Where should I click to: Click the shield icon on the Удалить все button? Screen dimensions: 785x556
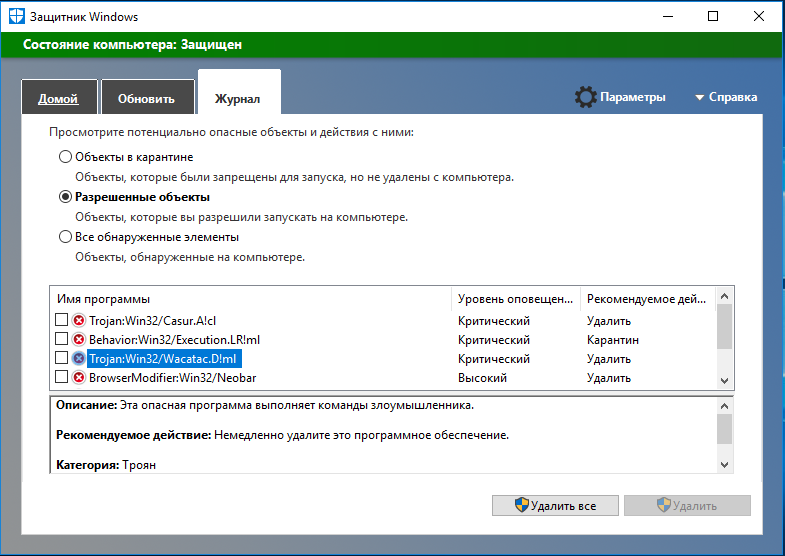tap(521, 506)
